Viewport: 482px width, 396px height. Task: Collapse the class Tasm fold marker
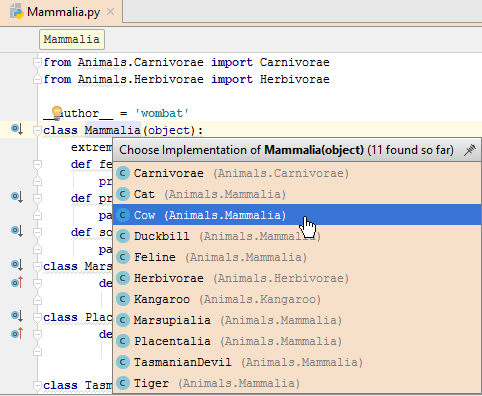click(37, 385)
